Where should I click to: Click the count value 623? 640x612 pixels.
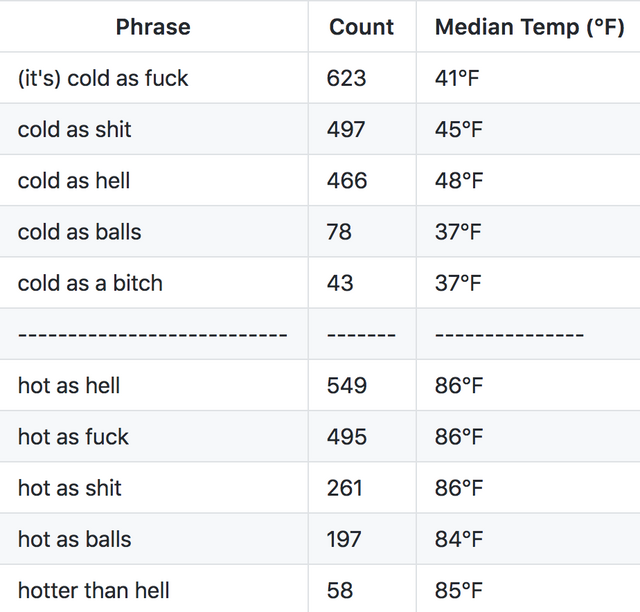point(346,78)
